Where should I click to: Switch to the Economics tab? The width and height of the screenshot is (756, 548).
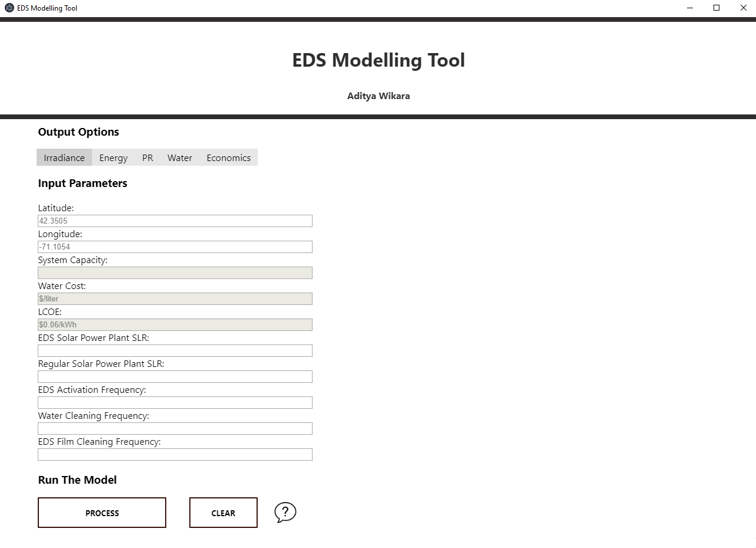click(x=228, y=157)
